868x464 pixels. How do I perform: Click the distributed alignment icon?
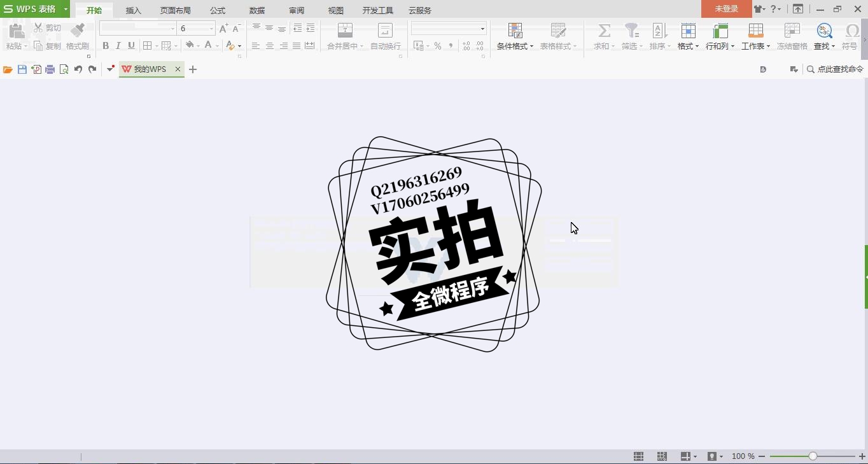pos(310,46)
